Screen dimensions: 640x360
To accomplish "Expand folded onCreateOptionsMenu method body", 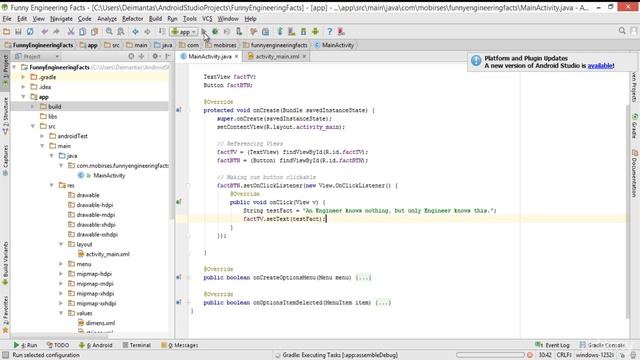I will [363, 278].
